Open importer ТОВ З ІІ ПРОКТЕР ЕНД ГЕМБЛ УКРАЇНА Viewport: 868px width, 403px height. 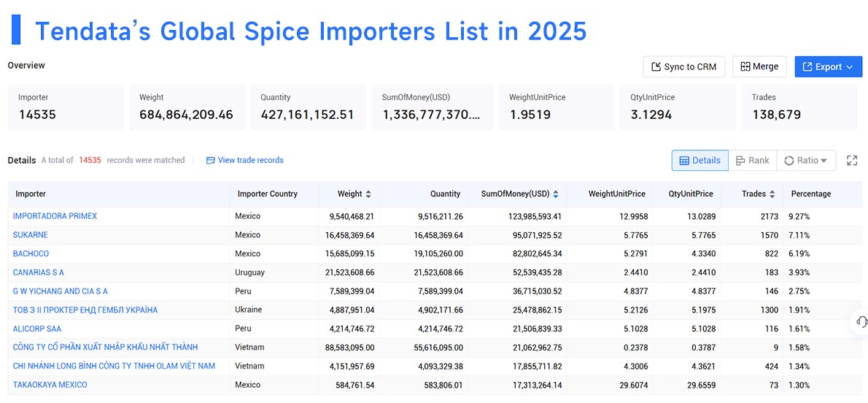tap(85, 310)
